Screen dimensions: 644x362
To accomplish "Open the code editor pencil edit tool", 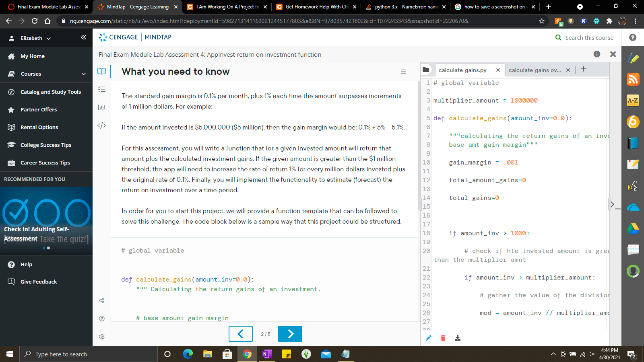I will tap(428, 338).
